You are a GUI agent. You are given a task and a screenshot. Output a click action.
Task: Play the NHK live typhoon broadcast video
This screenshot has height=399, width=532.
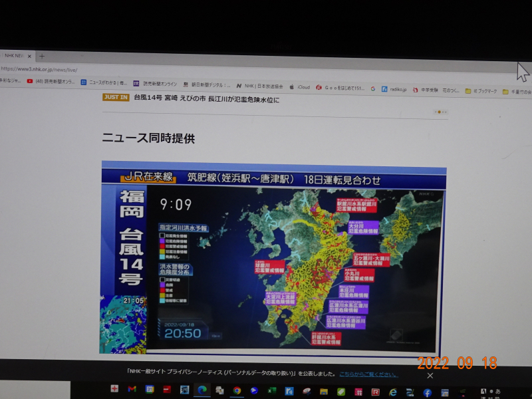click(273, 258)
